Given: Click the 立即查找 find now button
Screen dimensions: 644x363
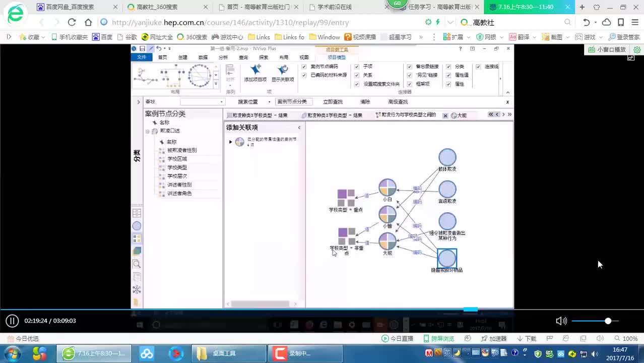Looking at the screenshot, I should coord(333,102).
